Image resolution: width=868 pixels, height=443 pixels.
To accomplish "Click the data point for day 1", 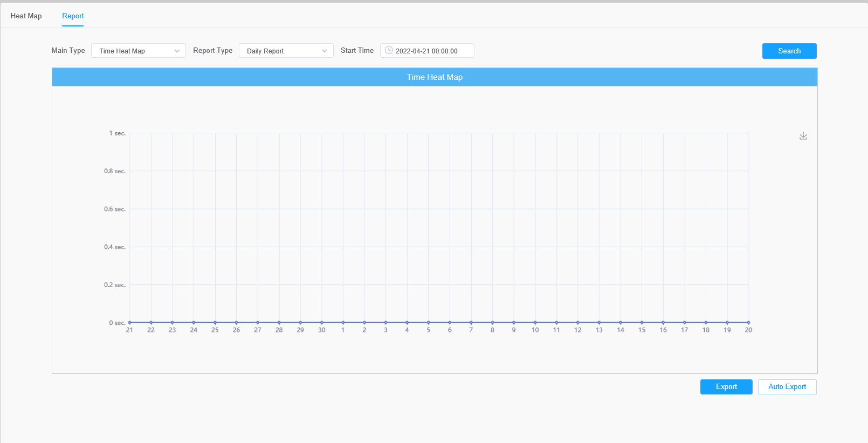I will (343, 323).
